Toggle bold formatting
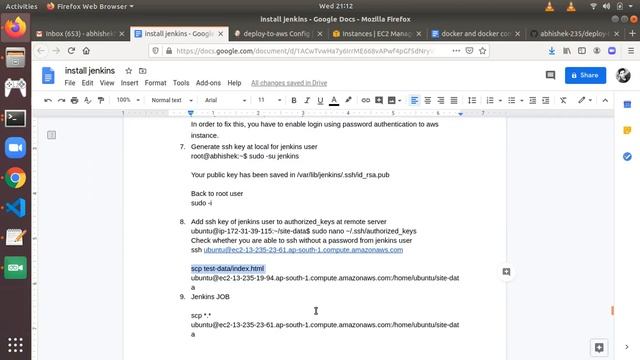 point(293,100)
